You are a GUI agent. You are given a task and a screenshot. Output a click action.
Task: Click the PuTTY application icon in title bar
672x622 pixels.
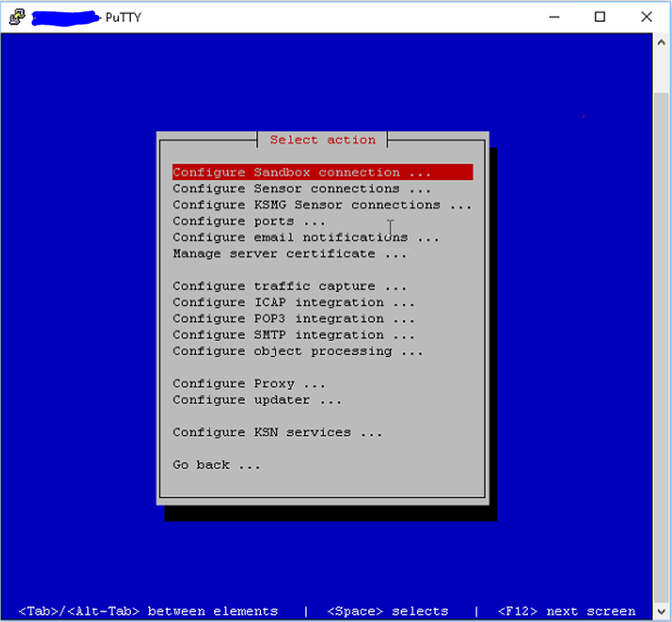coord(18,18)
